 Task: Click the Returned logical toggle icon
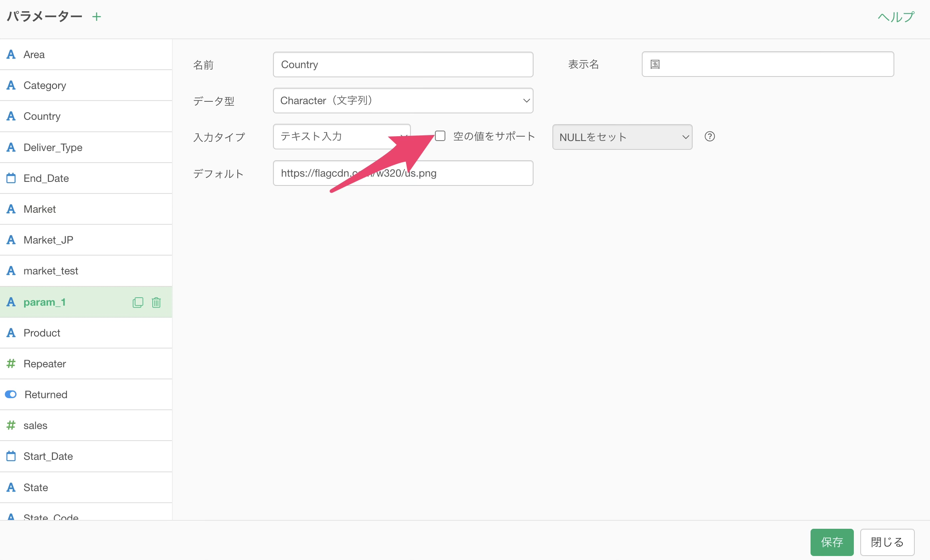pos(11,395)
